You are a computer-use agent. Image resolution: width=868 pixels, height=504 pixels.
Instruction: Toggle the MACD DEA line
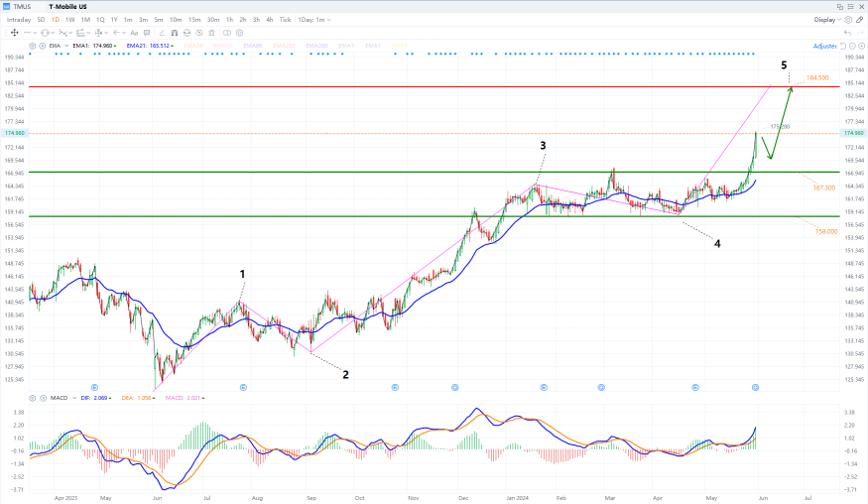pos(137,398)
